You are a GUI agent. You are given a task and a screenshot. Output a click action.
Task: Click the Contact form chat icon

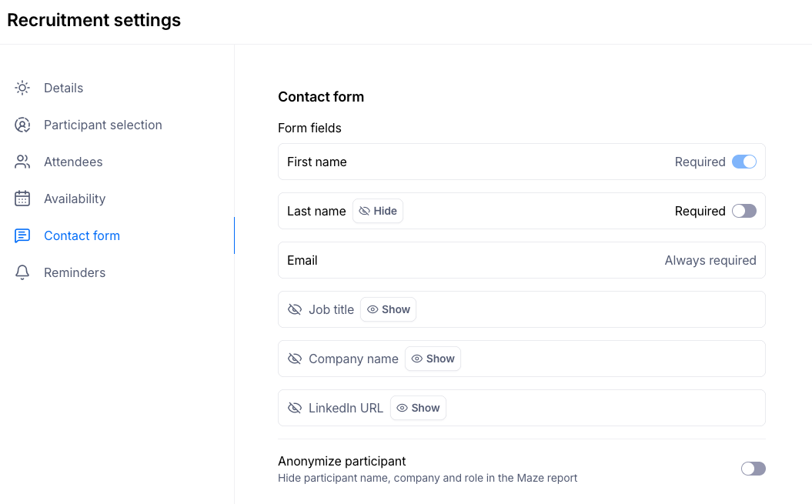click(x=22, y=235)
